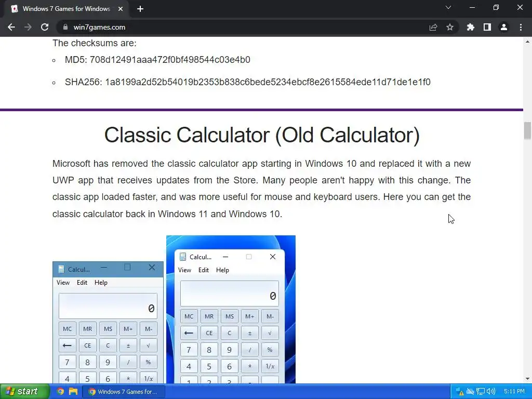The image size is (532, 399).
Task: Click the Windows 10 calculator screenshot
Action: (x=108, y=322)
